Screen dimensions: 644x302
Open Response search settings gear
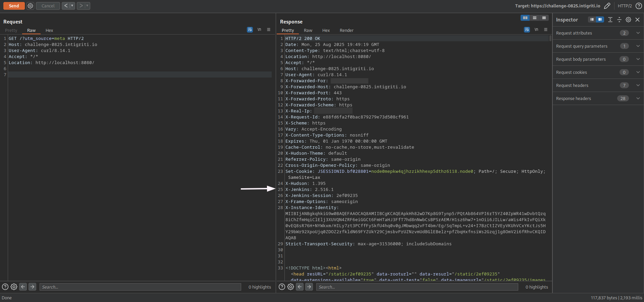click(x=290, y=287)
